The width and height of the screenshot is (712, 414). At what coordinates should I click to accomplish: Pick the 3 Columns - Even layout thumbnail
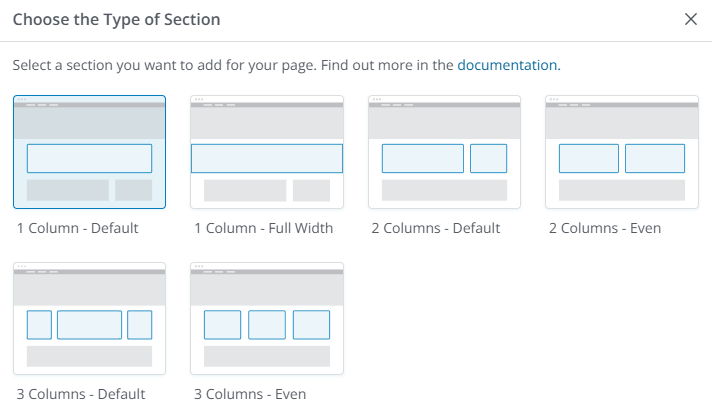(x=267, y=318)
